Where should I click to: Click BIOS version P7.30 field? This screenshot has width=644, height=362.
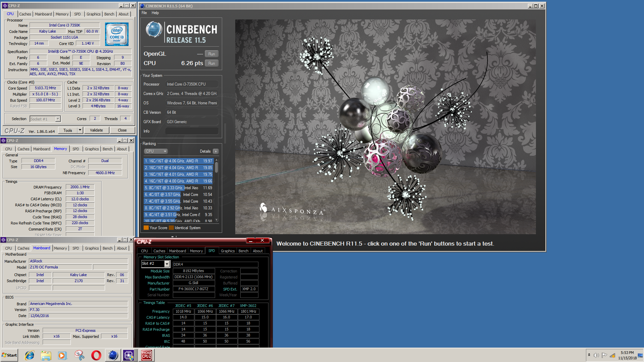(x=78, y=310)
